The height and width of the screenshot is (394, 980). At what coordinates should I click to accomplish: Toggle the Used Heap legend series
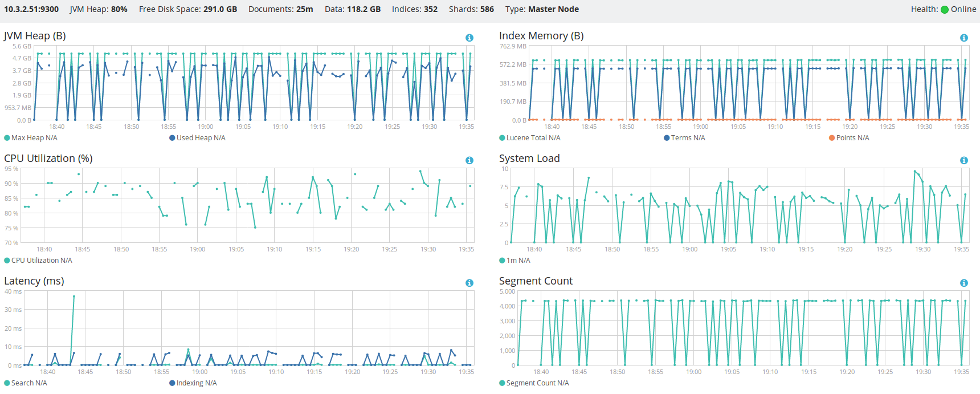pyautogui.click(x=197, y=138)
